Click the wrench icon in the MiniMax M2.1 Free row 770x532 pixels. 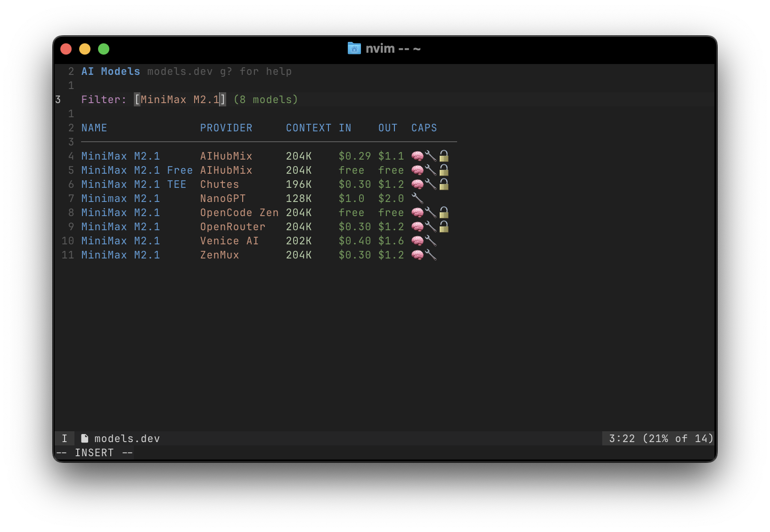[x=431, y=170]
